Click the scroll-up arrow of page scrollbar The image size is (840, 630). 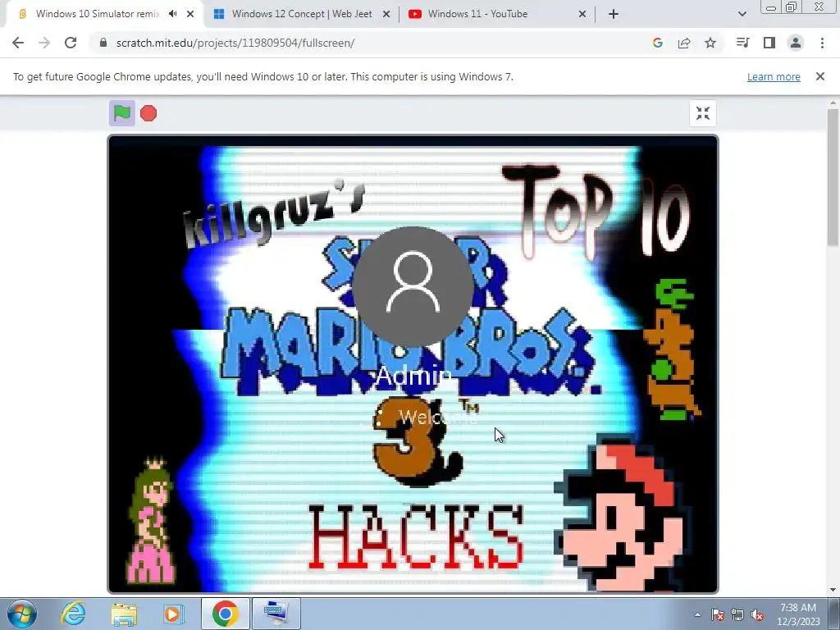pos(833,103)
